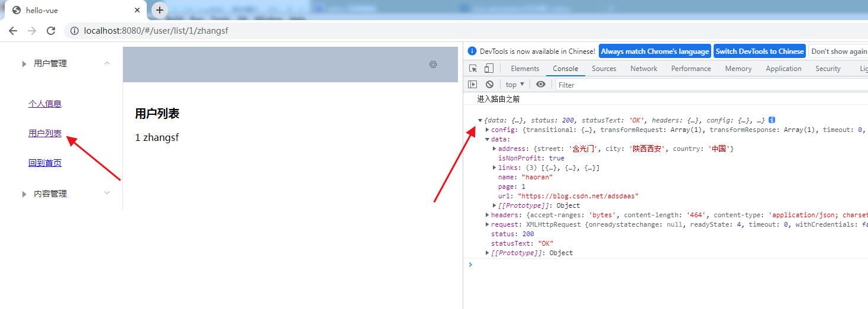The image size is (868, 309).
Task: Click the console Filter input field
Action: 711,85
